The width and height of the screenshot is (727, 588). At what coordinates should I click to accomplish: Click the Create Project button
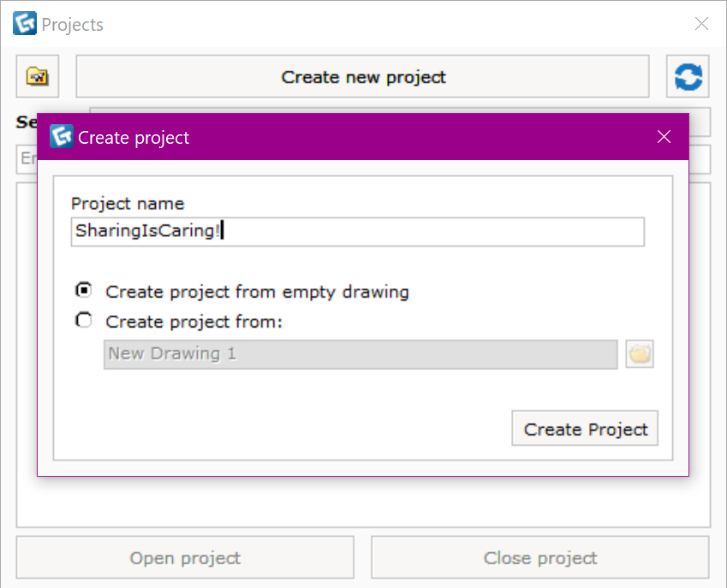pos(585,428)
